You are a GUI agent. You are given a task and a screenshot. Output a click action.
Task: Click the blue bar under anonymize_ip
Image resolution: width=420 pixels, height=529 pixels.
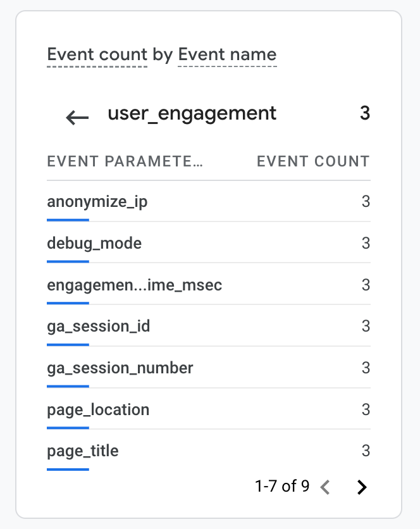[68, 220]
